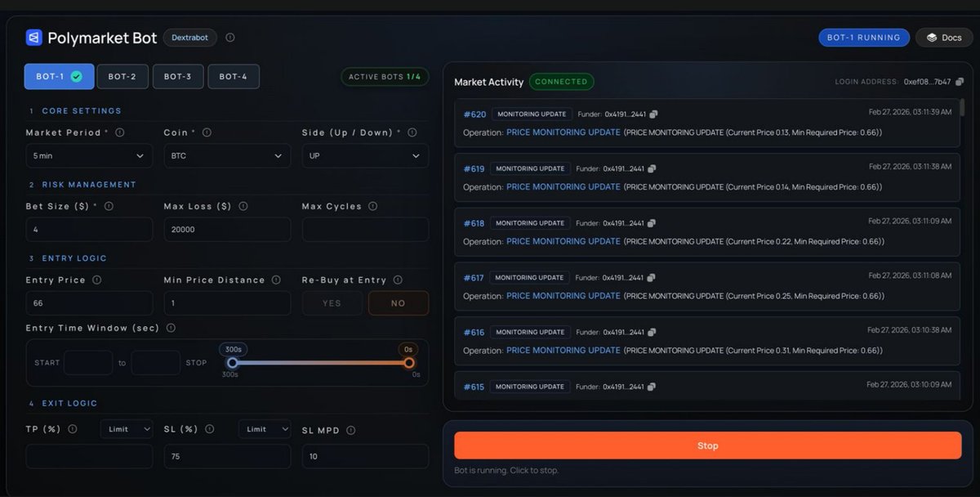Viewport: 980px width, 497px height.
Task: Show Entry Time Window info icon
Action: point(171,328)
